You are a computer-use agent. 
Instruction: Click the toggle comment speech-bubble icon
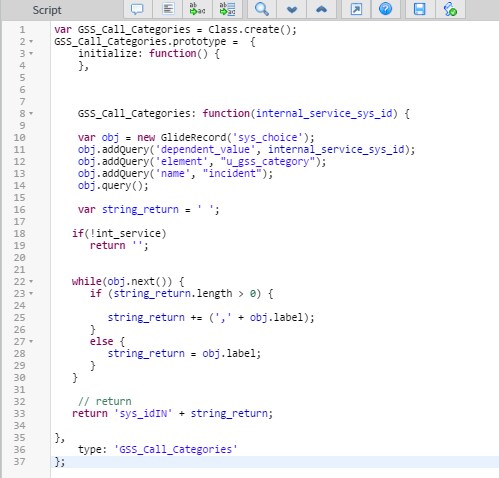[137, 9]
